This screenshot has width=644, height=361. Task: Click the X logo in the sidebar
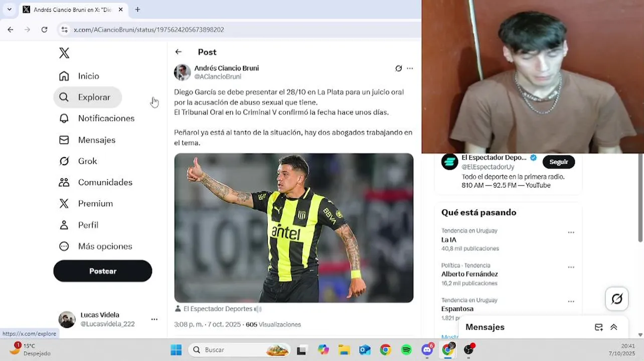64,53
